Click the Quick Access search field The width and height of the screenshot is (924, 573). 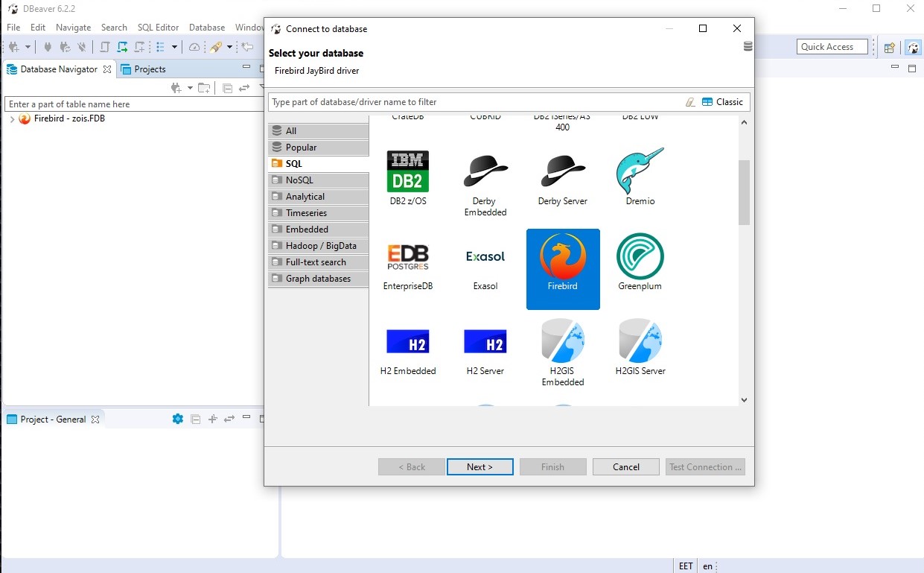832,47
